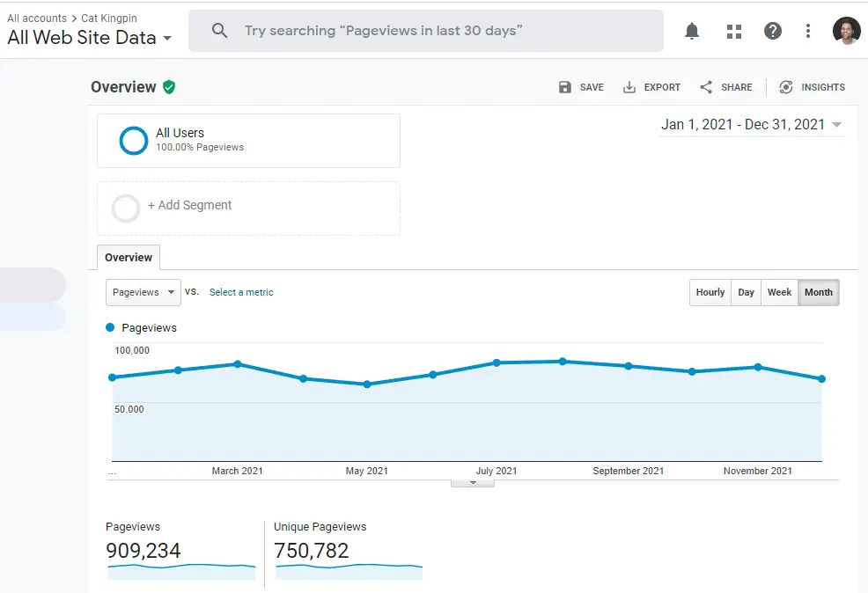Click the help question mark icon
Image resolution: width=868 pixels, height=593 pixels.
tap(772, 32)
